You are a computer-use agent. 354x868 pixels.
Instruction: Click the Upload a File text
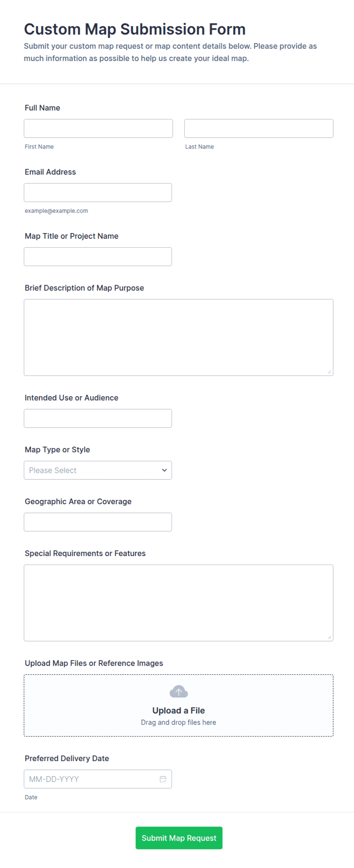coord(179,711)
